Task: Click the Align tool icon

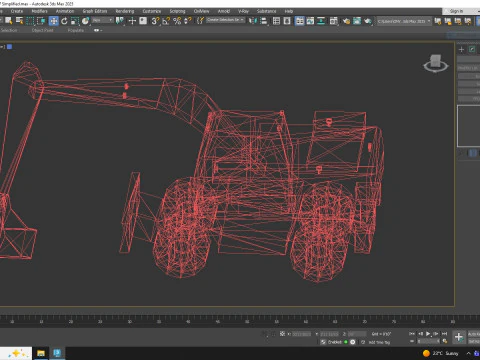Action: point(264,21)
